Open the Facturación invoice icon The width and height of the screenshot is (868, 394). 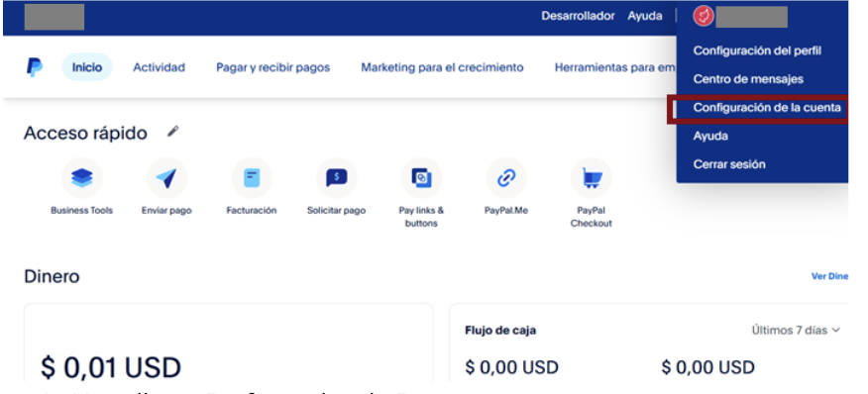tap(252, 178)
